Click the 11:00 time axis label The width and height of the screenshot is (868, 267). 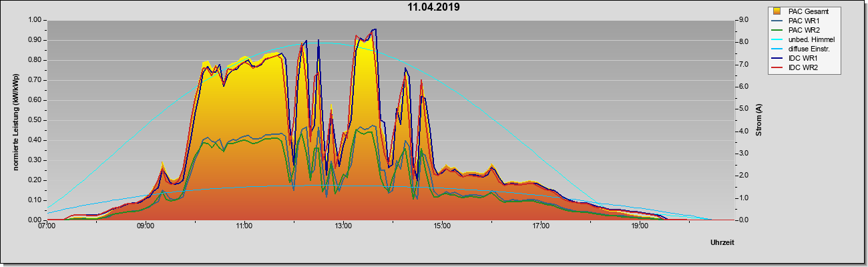[244, 226]
